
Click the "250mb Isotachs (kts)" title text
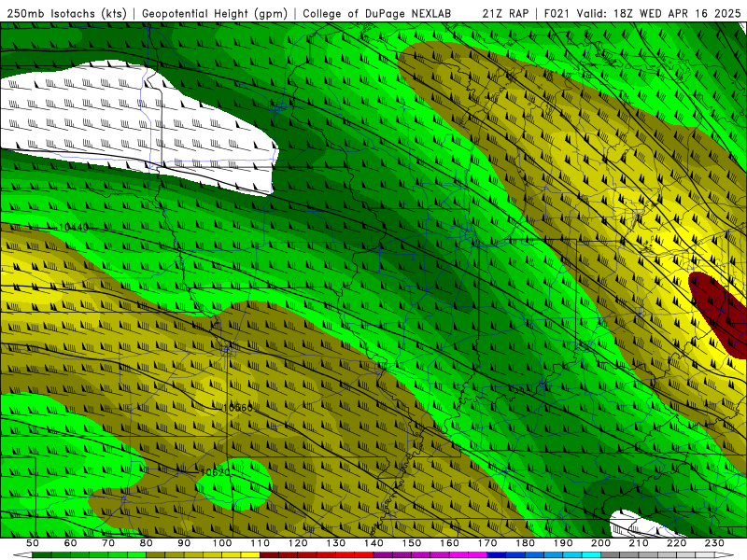coord(66,13)
